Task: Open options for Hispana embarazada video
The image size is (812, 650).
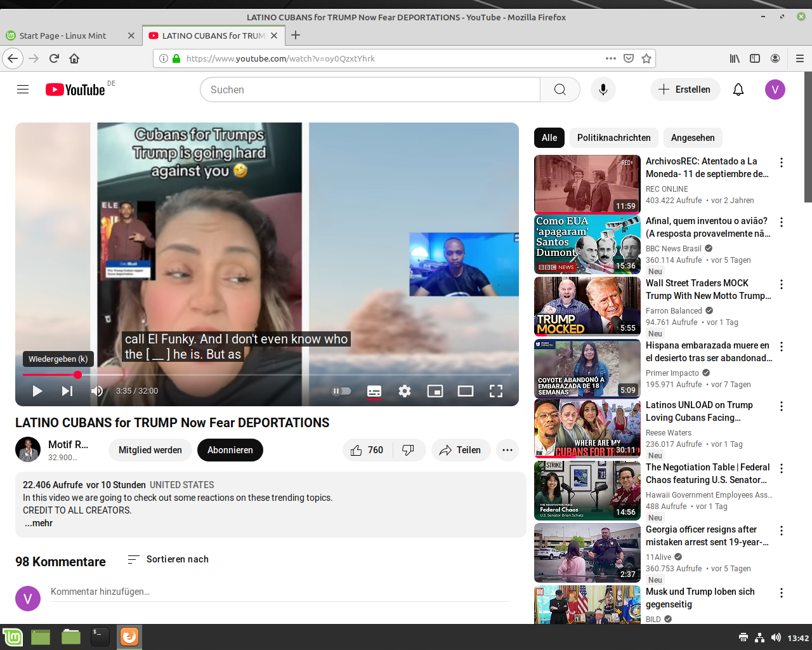Action: (782, 347)
